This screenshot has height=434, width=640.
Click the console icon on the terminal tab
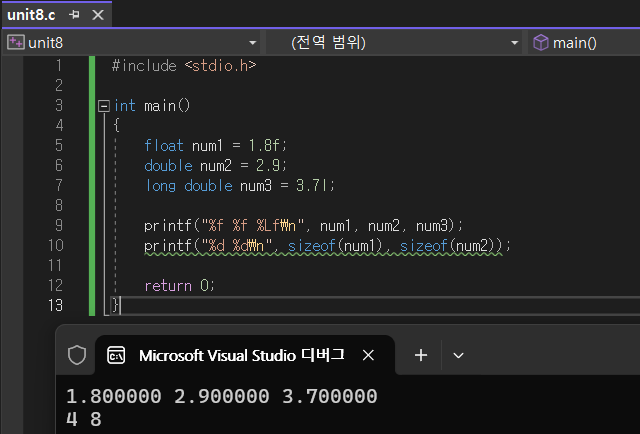(116, 355)
